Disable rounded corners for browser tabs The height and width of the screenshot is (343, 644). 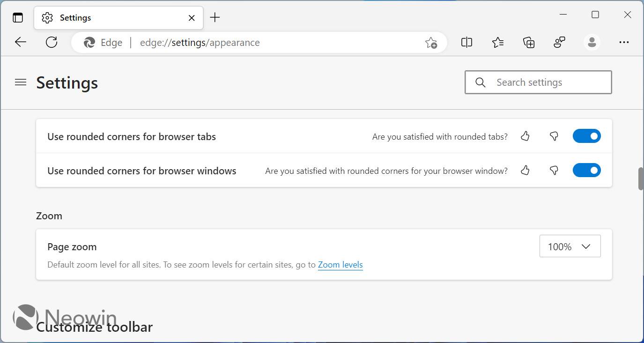coord(586,136)
